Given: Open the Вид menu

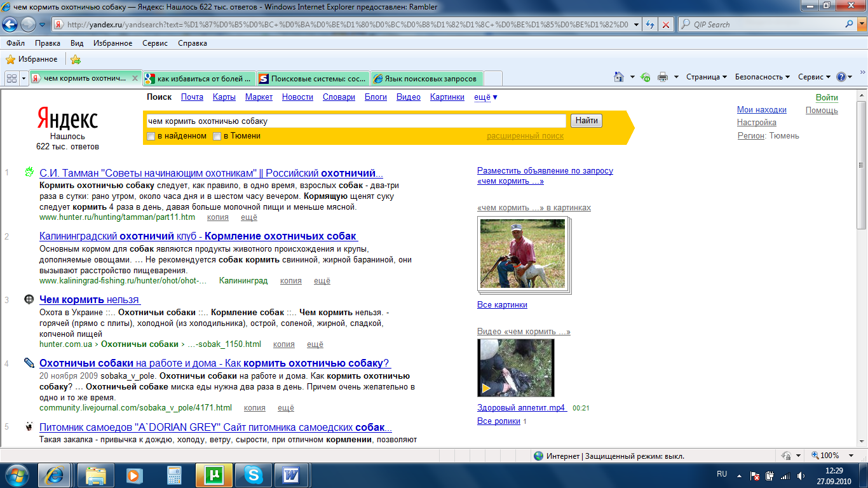Looking at the screenshot, I should 77,43.
